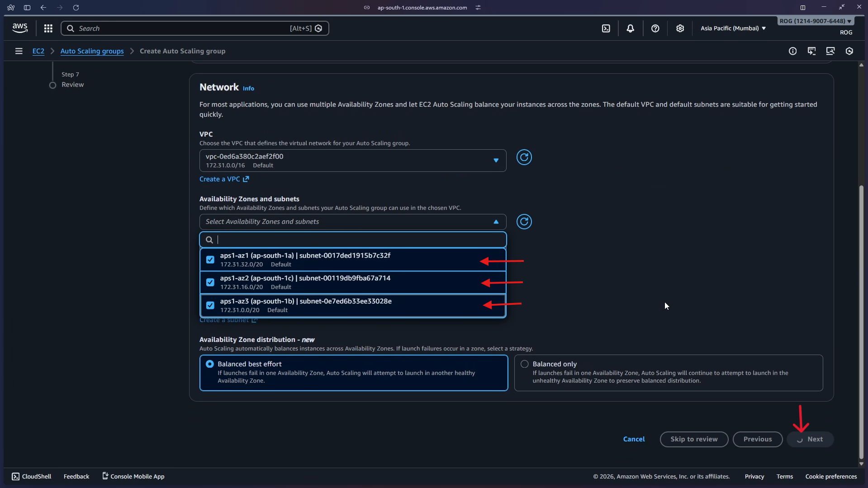Viewport: 868px width, 488px height.
Task: Open the CloudShell icon in top bar
Action: (x=606, y=28)
